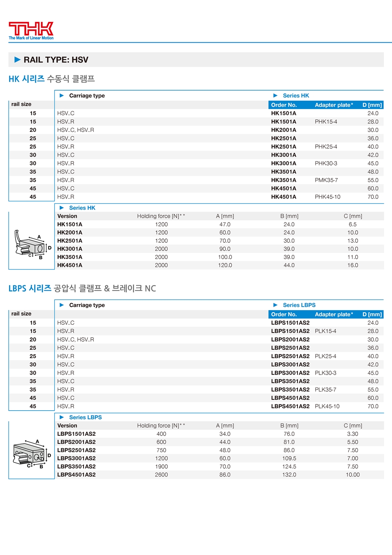Viewport: 392px width, 555px height.
Task: Click HK3001A in the HK Version table
Action: (x=70, y=249)
